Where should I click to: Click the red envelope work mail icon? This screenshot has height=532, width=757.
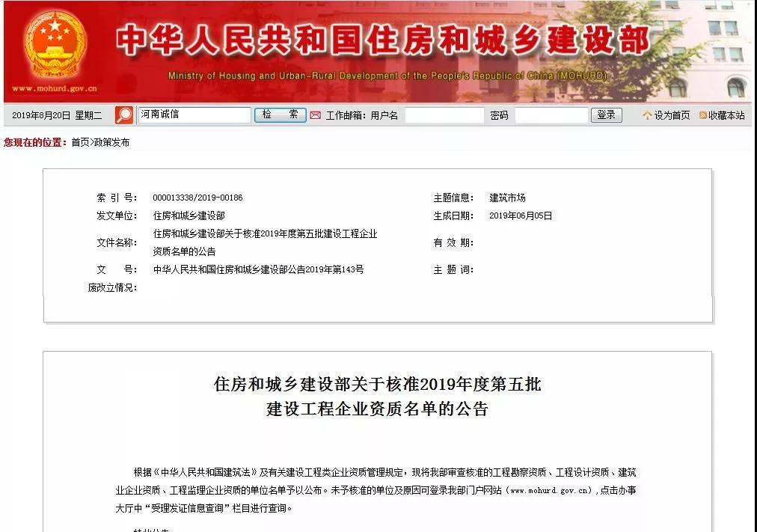pyautogui.click(x=315, y=115)
